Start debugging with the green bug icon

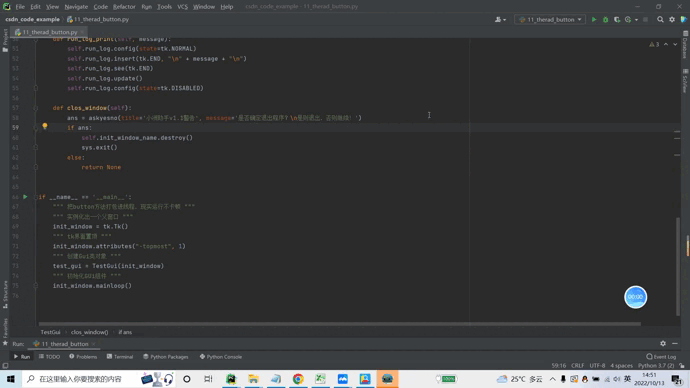coord(606,19)
